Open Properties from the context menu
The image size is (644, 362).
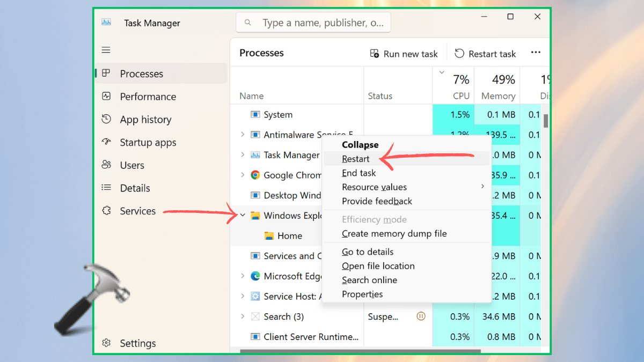tap(362, 294)
